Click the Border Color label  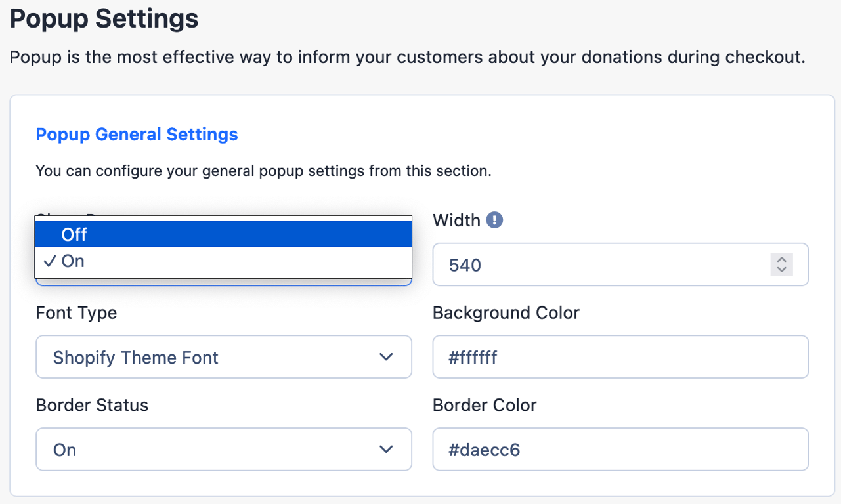pos(485,406)
